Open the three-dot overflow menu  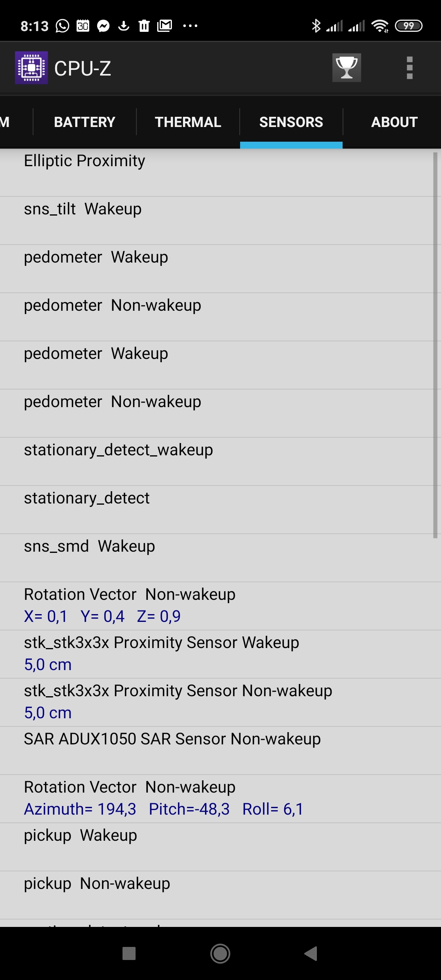pos(410,68)
